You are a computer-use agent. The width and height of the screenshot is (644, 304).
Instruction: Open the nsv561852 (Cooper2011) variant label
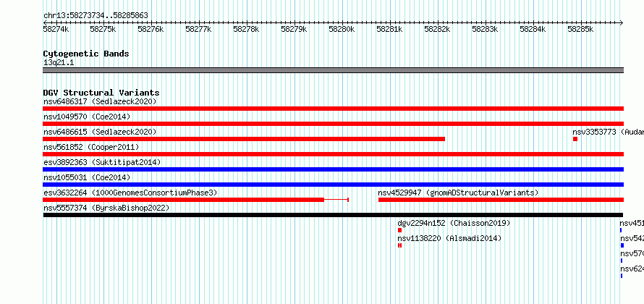coord(91,147)
